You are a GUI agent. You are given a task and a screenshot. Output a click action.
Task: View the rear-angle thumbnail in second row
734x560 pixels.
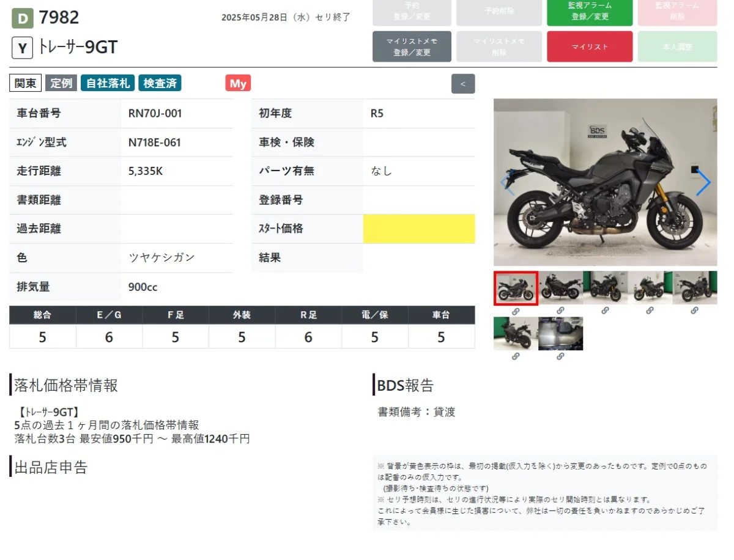pyautogui.click(x=516, y=334)
